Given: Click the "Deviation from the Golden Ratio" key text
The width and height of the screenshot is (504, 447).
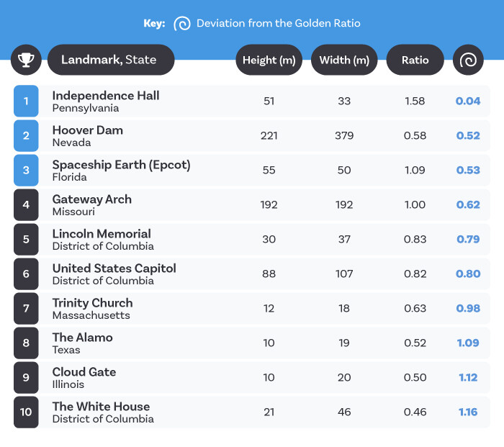Looking at the screenshot, I should point(279,24).
